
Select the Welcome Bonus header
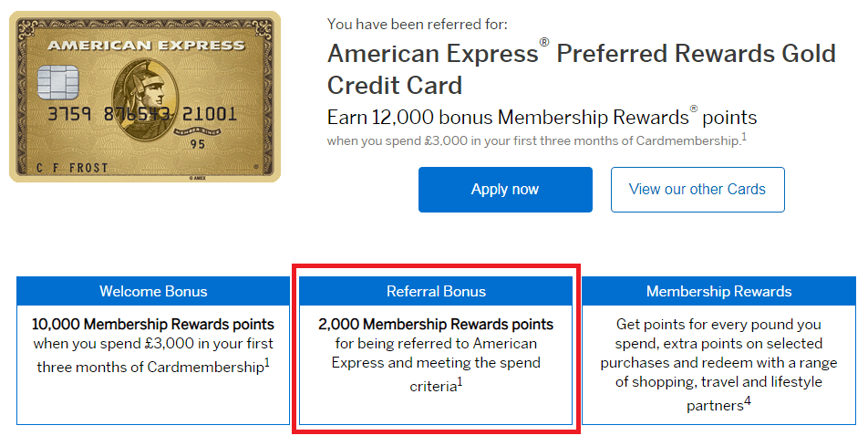click(153, 292)
